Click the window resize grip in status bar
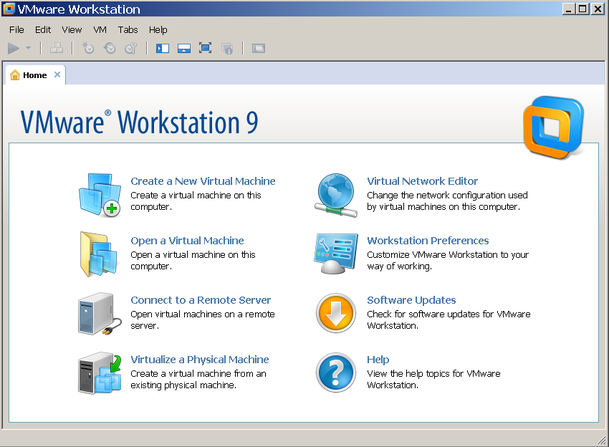Image resolution: width=609 pixels, height=447 pixels. coord(602,440)
